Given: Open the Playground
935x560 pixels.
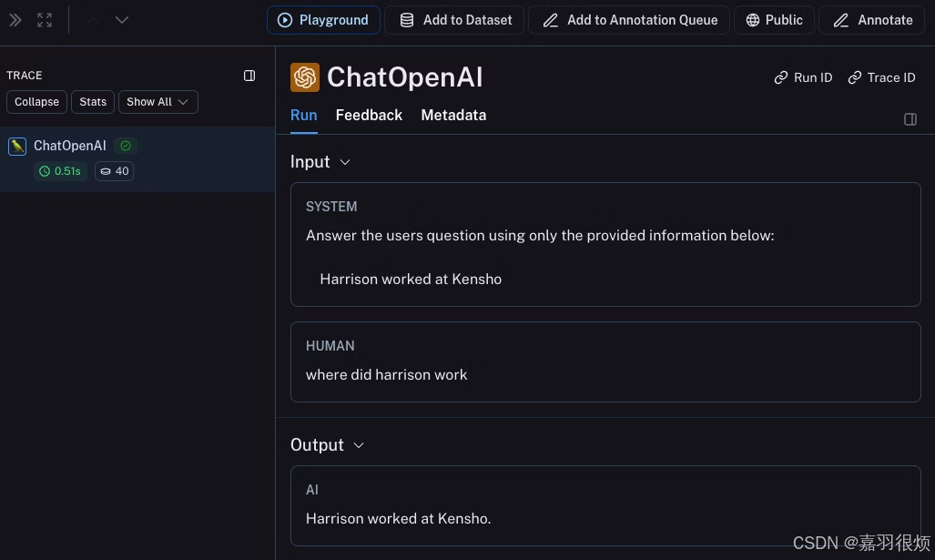Looking at the screenshot, I should (323, 20).
